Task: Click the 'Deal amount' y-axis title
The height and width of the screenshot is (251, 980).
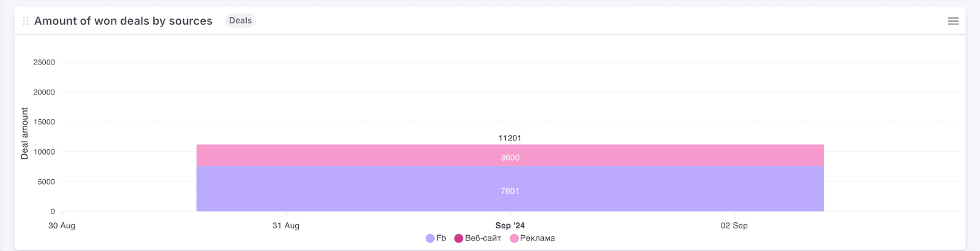Action: point(24,133)
